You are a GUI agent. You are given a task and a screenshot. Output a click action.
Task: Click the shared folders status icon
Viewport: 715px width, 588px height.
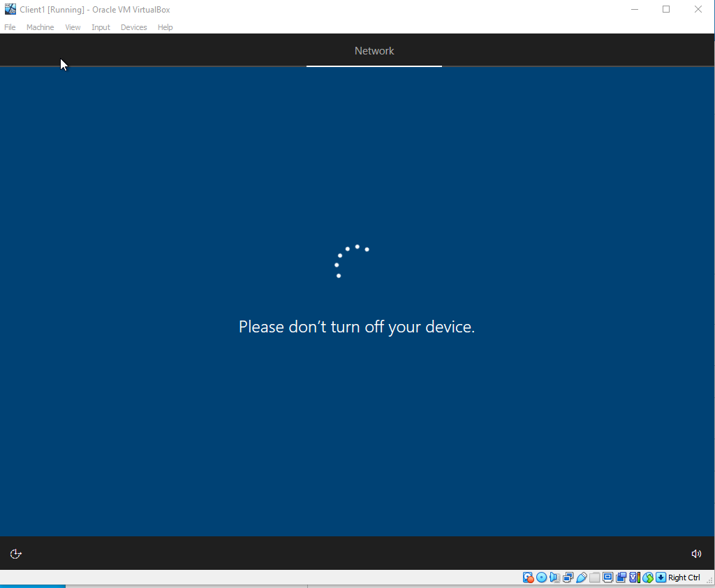pyautogui.click(x=595, y=578)
